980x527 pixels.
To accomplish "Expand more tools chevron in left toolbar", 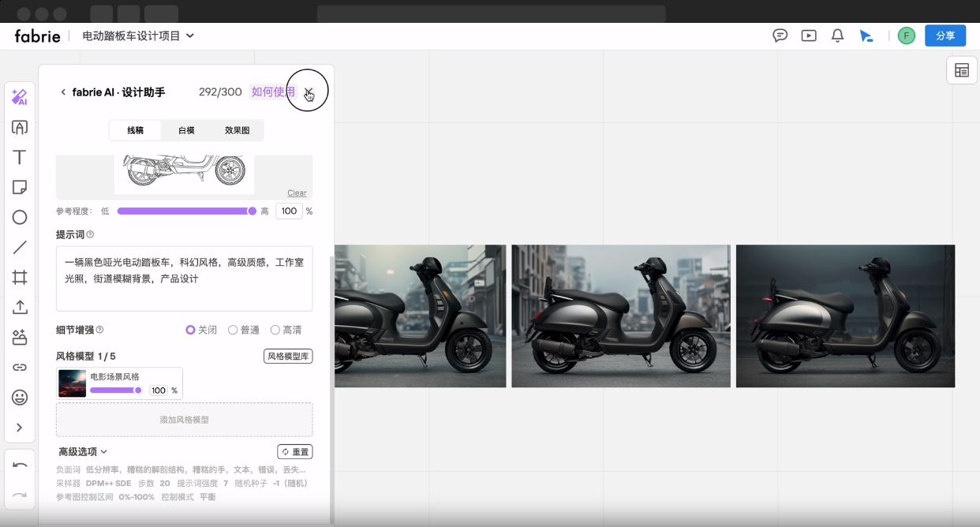I will pos(20,427).
